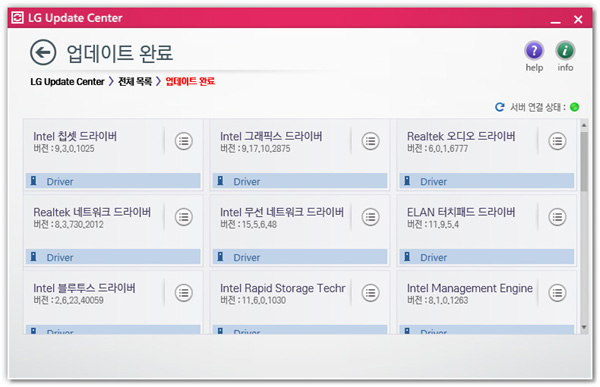Click the 업데이트 완료 page heading

tap(120, 53)
